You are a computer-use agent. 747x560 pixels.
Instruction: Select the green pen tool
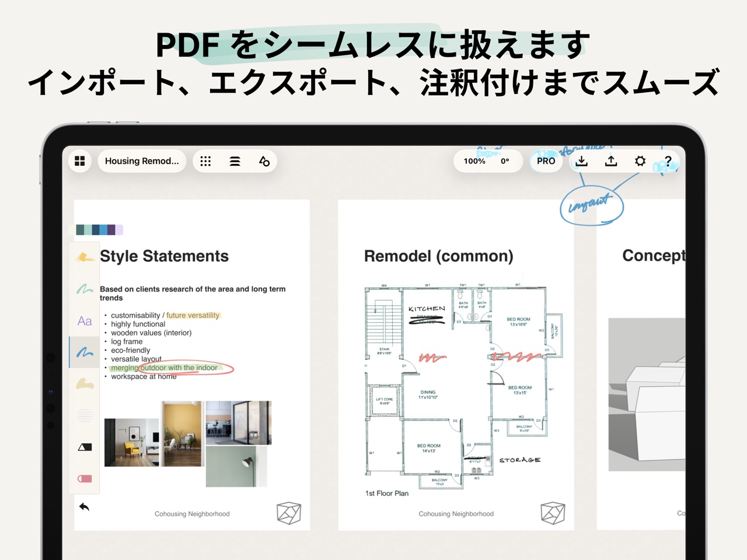pyautogui.click(x=85, y=289)
